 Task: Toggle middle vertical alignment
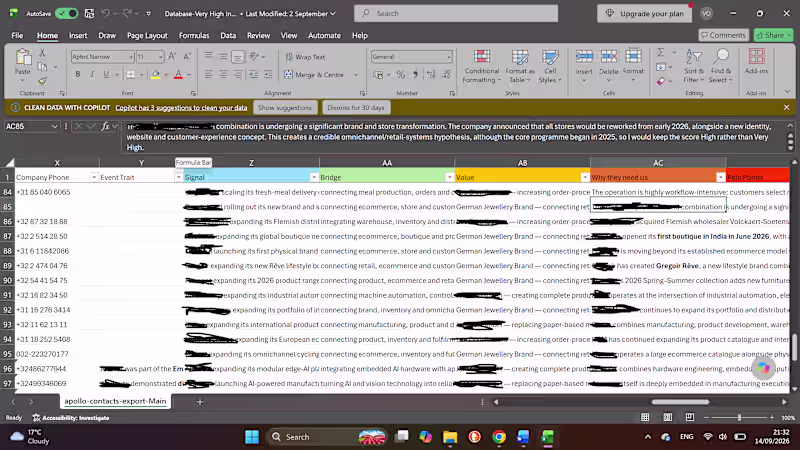pos(223,57)
